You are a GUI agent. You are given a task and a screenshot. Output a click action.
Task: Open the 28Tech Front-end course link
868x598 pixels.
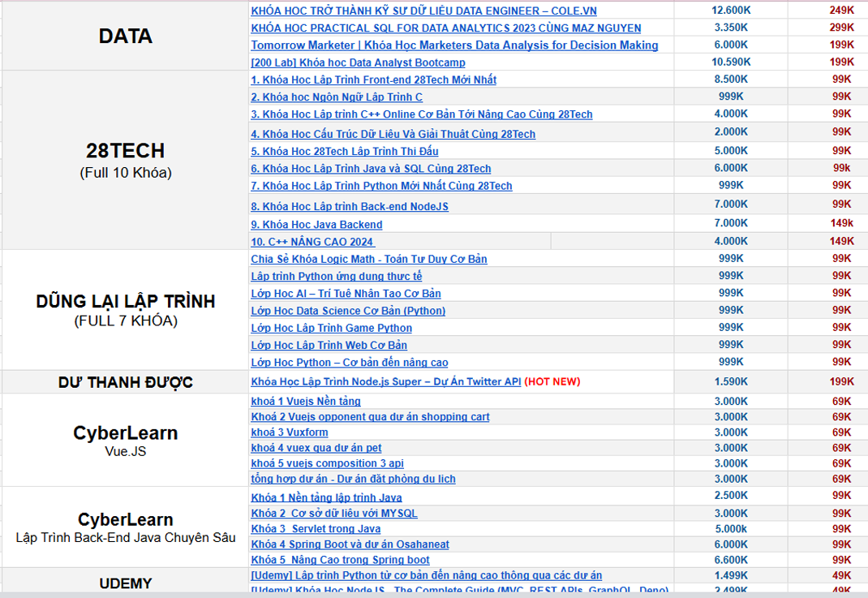point(373,80)
